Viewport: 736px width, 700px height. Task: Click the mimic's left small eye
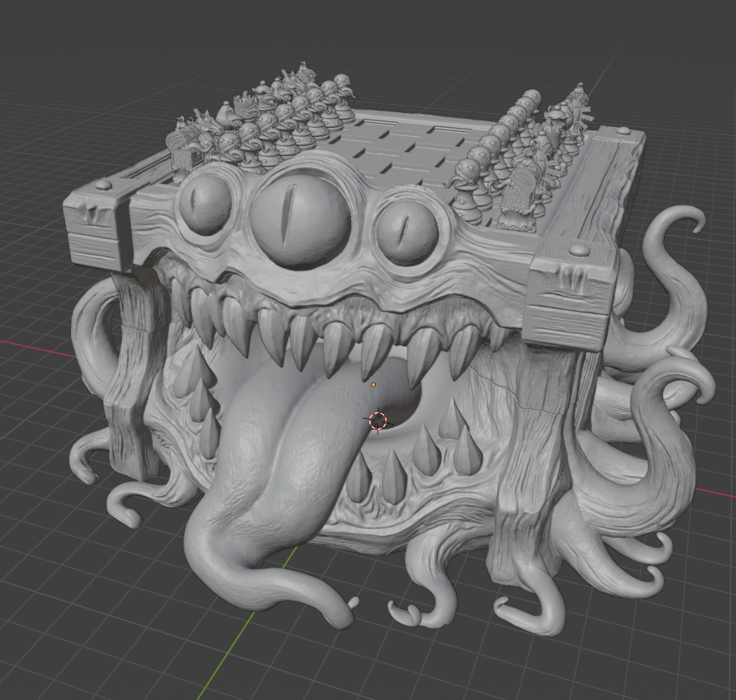point(204,204)
